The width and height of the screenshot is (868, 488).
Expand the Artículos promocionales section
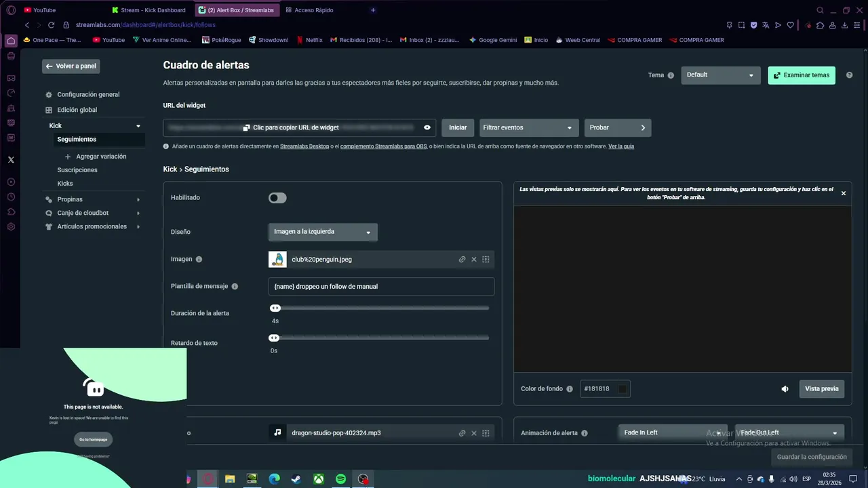pyautogui.click(x=138, y=226)
